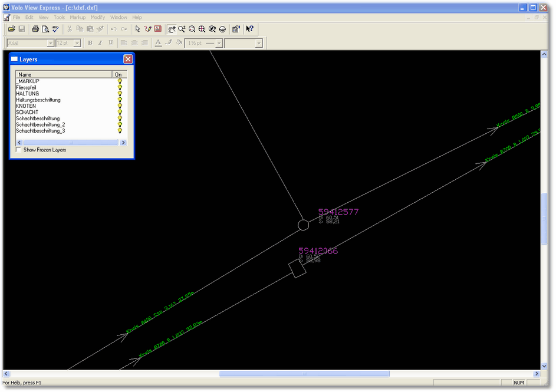Open Print Preview from the toolbar
The image size is (556, 392).
(45, 29)
